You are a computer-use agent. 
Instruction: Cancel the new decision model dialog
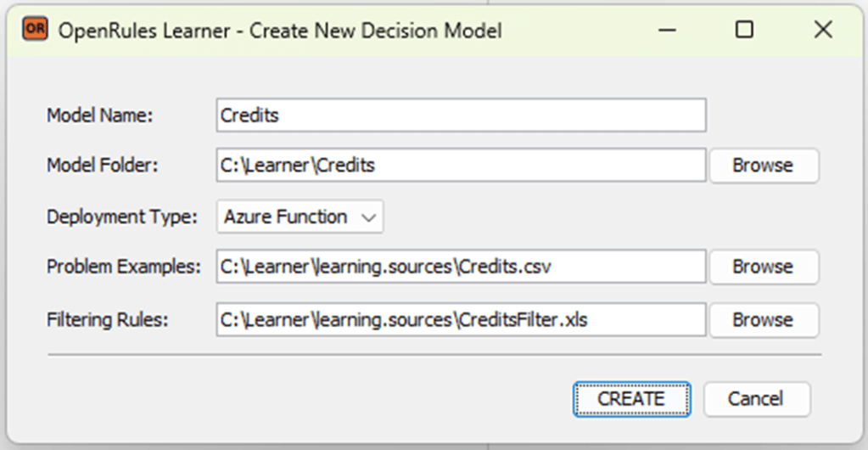[756, 398]
